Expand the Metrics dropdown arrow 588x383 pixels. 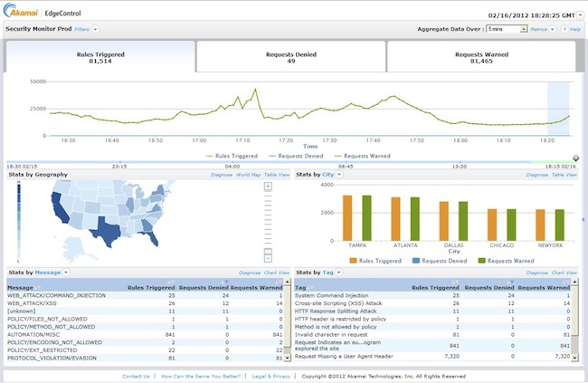coord(553,30)
